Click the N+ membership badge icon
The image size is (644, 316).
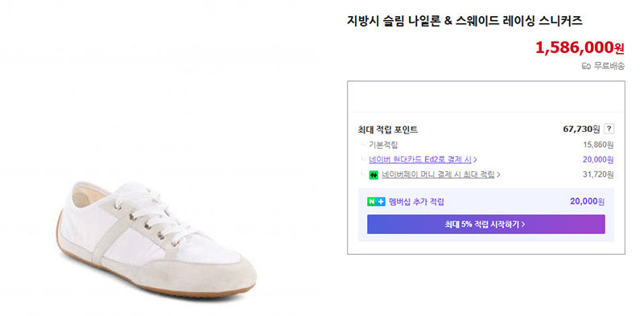coord(376,202)
